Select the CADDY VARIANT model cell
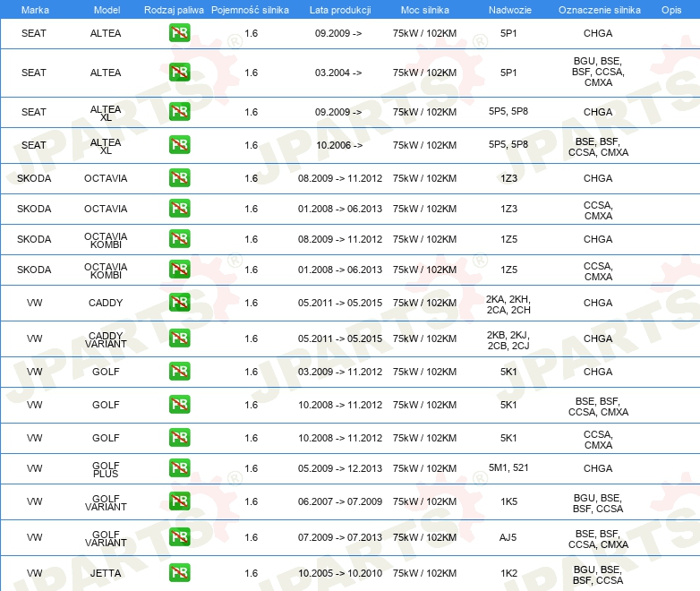 click(106, 340)
